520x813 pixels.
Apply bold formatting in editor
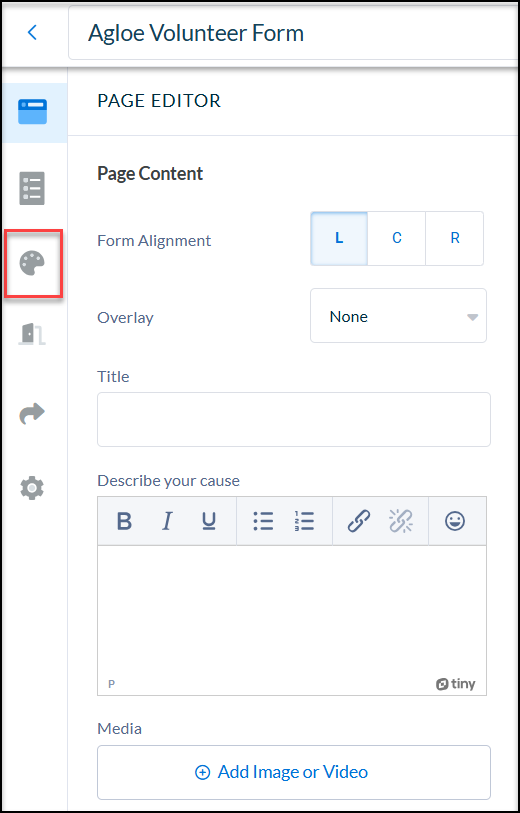click(124, 521)
